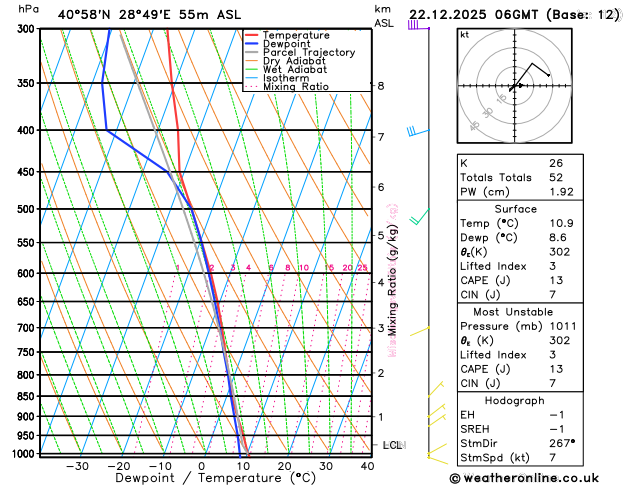Click the PW (cm) value 1.92
The image size is (629, 486).
(x=561, y=192)
